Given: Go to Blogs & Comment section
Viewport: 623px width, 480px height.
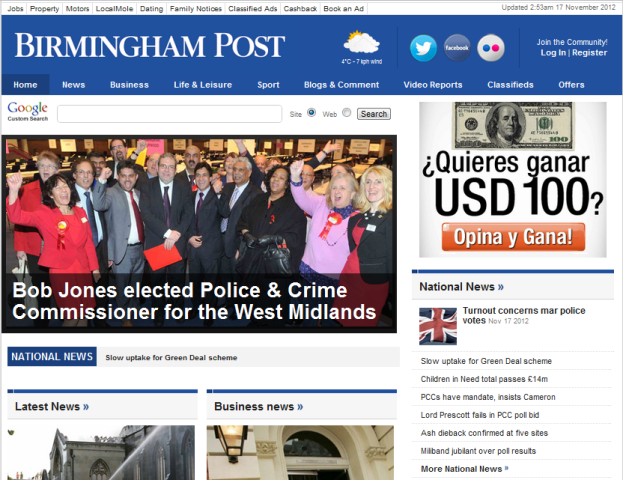Looking at the screenshot, I should (341, 85).
